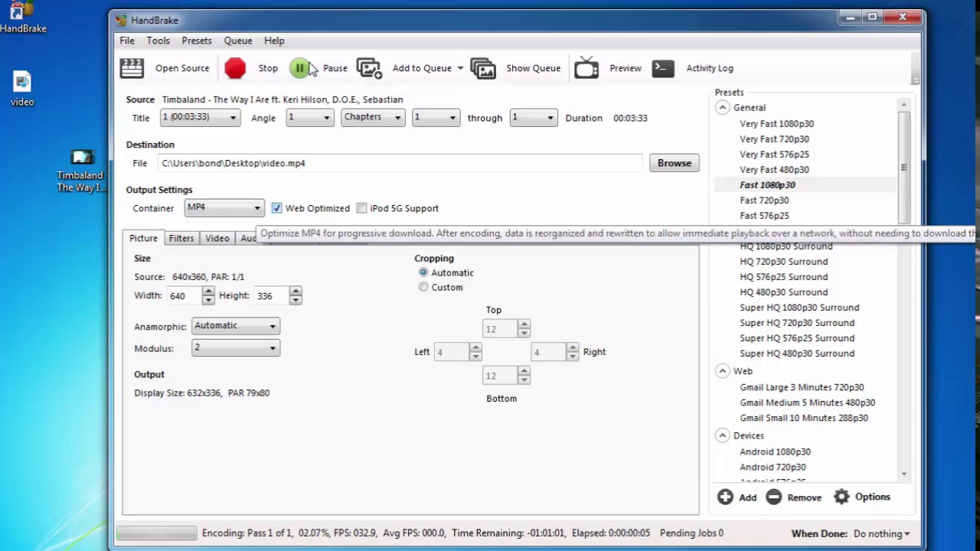Viewport: 980px width, 551px height.
Task: Open the Tools menu
Action: click(x=158, y=41)
